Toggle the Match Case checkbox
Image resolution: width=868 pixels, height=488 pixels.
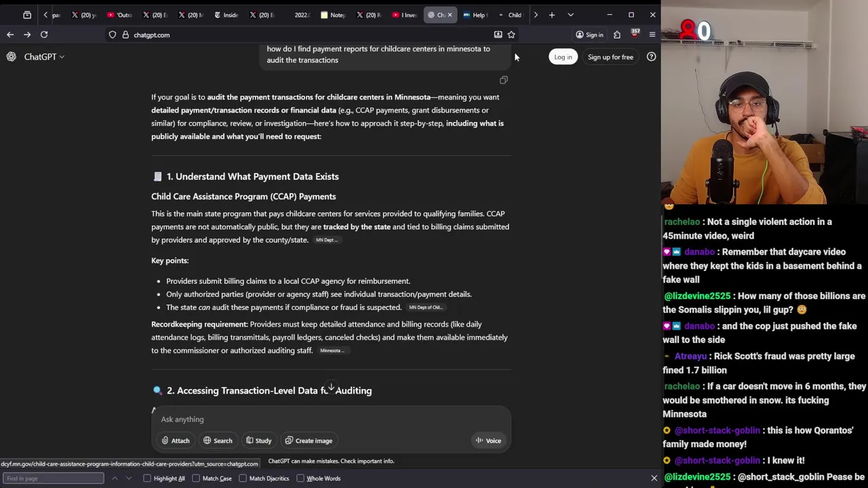point(196,479)
